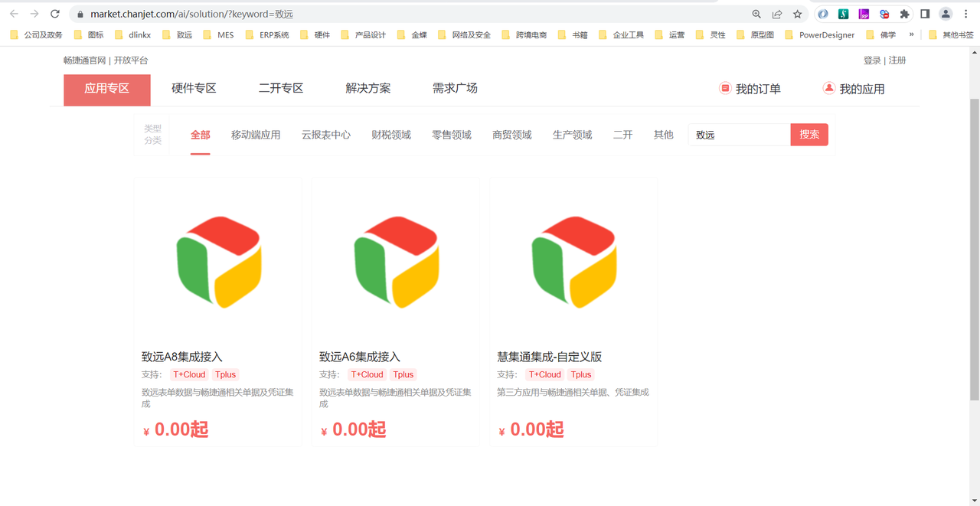Click the 我的应用 user icon
The width and height of the screenshot is (980, 506).
[828, 88]
